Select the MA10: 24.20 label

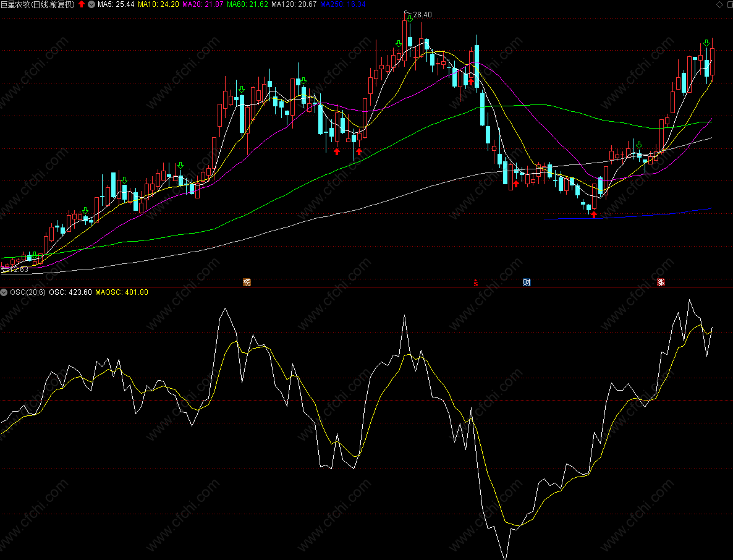click(158, 4)
